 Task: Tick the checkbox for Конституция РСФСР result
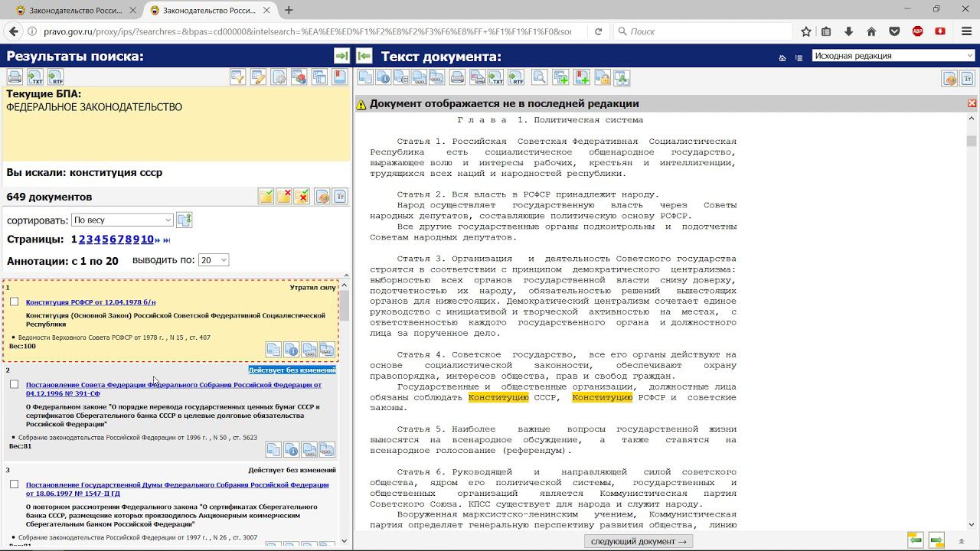(x=14, y=302)
